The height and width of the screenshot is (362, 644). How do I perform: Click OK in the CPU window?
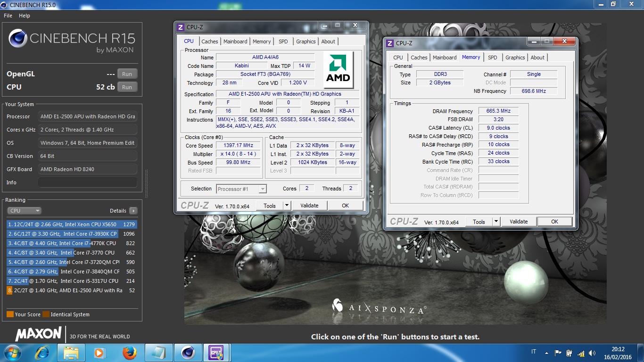click(x=345, y=206)
